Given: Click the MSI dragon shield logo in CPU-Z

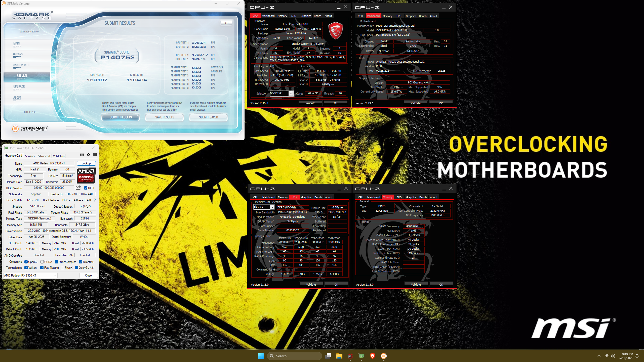Looking at the screenshot, I should [336, 30].
